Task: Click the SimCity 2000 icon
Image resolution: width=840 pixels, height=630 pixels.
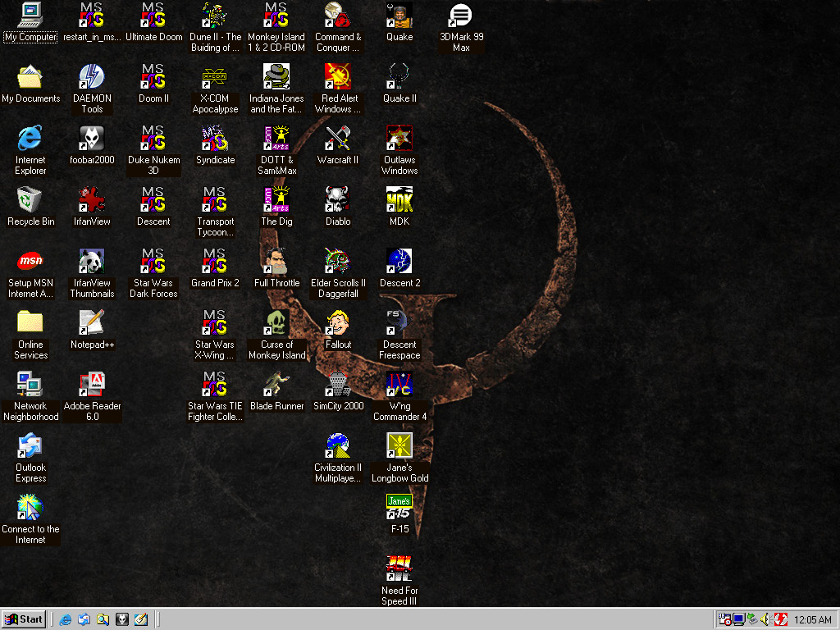Action: pos(338,385)
